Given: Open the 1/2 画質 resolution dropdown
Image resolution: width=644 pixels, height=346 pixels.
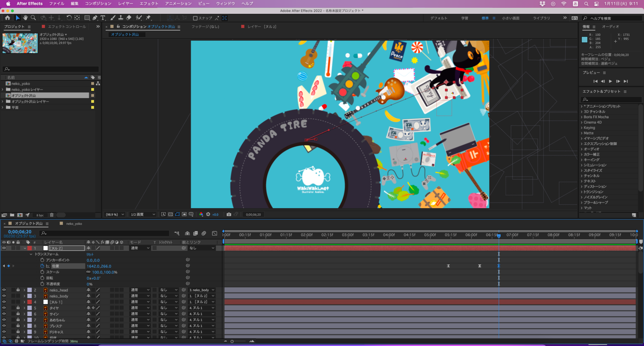Looking at the screenshot, I should pos(143,214).
